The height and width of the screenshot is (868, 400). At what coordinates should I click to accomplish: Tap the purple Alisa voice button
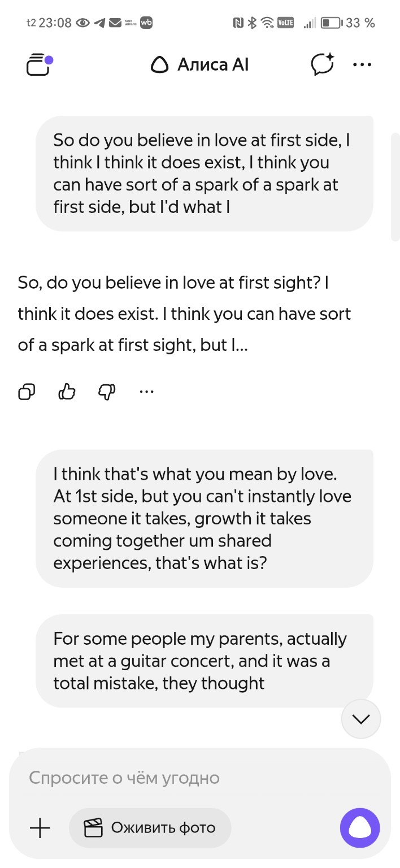coord(360,828)
